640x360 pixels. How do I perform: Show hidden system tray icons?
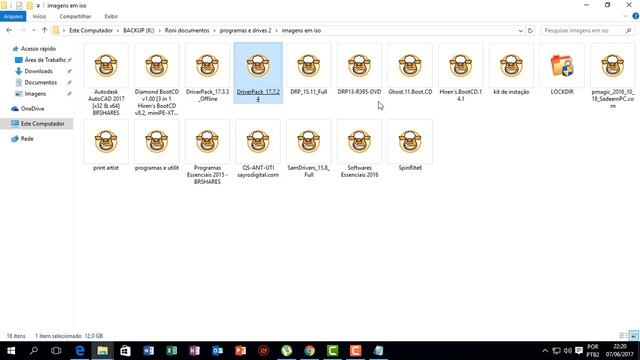(x=545, y=351)
